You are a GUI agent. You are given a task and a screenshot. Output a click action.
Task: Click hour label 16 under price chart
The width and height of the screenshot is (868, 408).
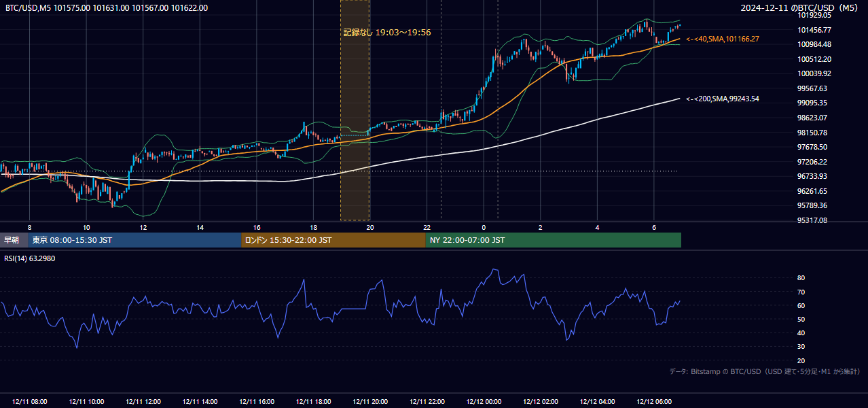[257, 227]
